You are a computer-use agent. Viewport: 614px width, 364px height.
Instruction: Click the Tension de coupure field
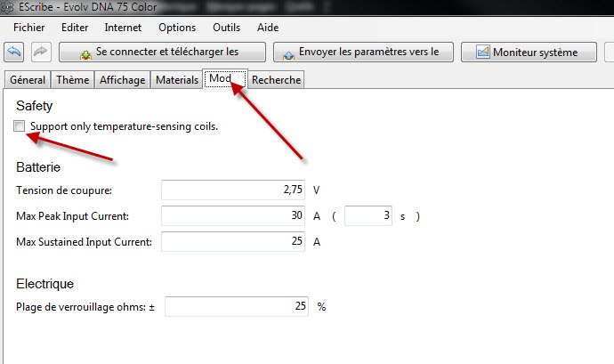point(233,190)
